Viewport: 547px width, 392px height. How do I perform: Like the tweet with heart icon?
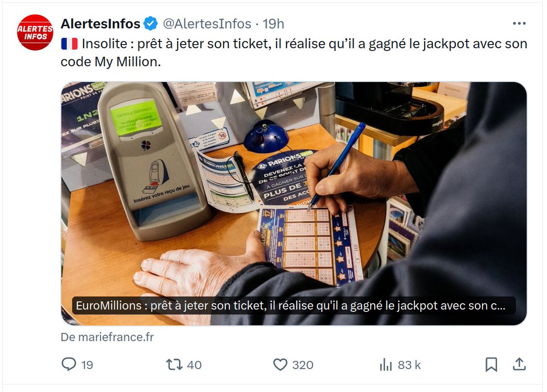[x=280, y=365]
